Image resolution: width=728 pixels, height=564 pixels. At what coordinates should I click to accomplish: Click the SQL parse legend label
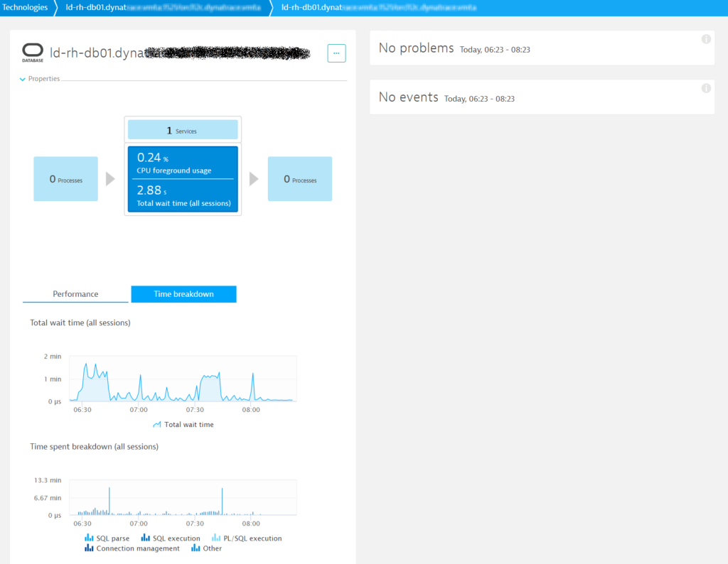113,538
